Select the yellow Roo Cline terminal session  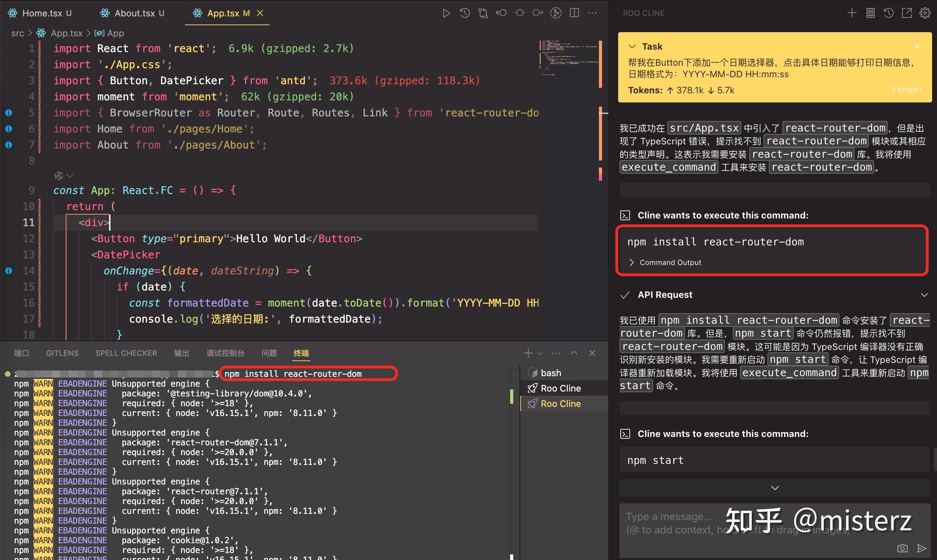click(561, 403)
